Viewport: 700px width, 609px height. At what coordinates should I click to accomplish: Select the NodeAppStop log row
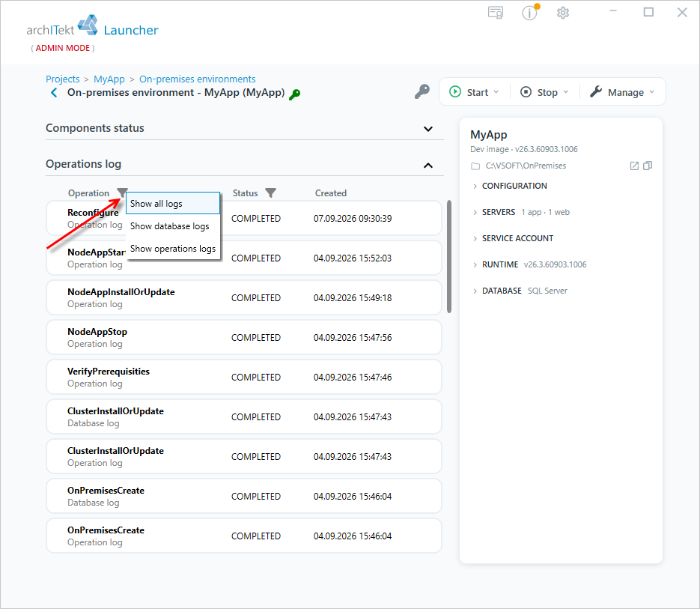coord(244,338)
